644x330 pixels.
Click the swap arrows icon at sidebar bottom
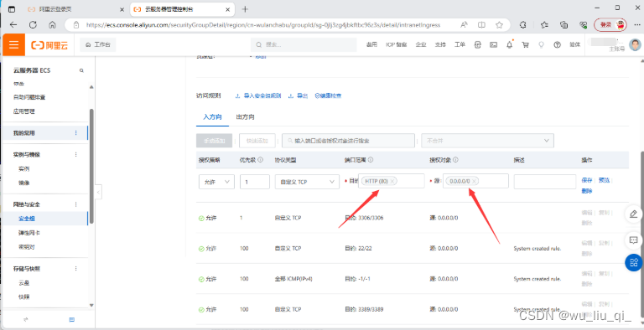point(25,319)
